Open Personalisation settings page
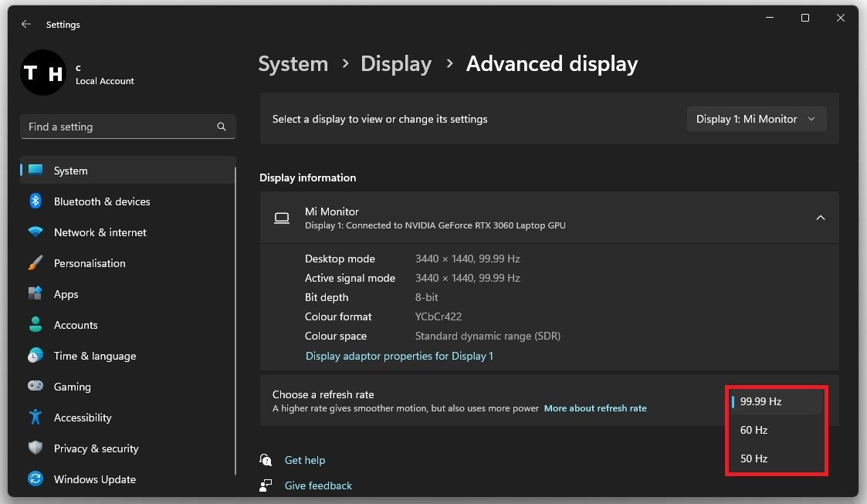 tap(90, 264)
